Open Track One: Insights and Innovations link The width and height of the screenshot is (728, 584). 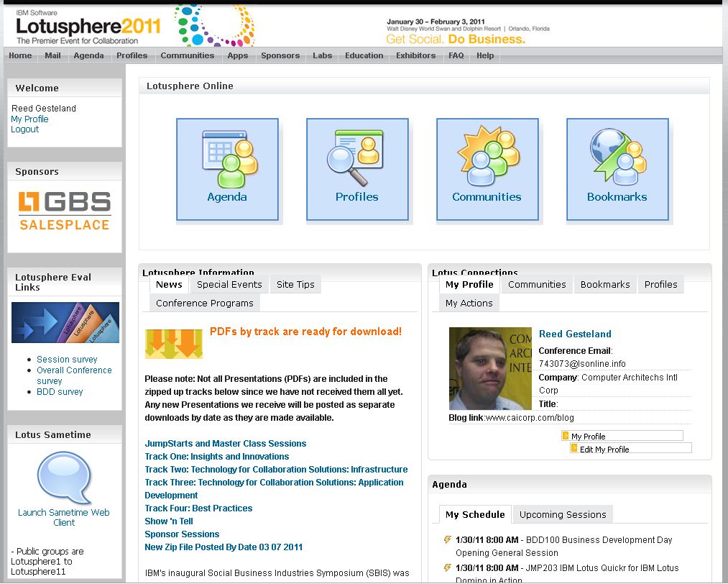(217, 456)
